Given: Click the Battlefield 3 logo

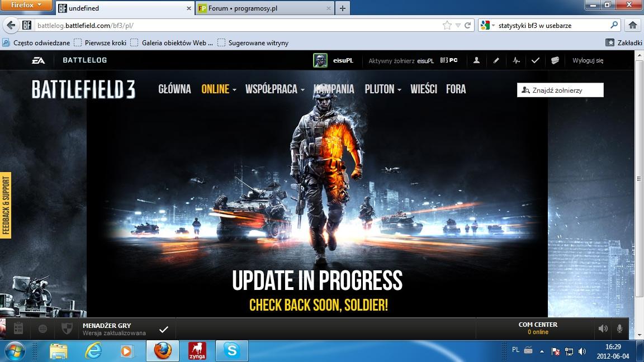Looking at the screenshot, I should [83, 89].
